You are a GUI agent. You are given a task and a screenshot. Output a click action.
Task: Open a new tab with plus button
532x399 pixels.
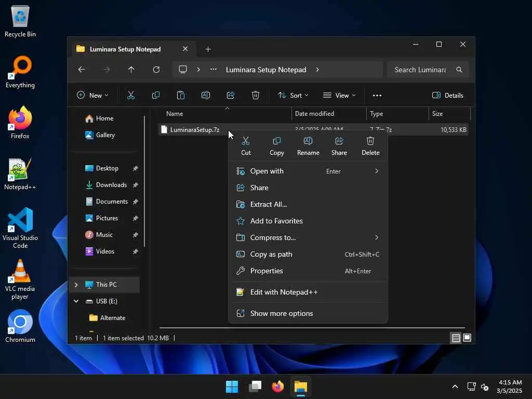[208, 49]
